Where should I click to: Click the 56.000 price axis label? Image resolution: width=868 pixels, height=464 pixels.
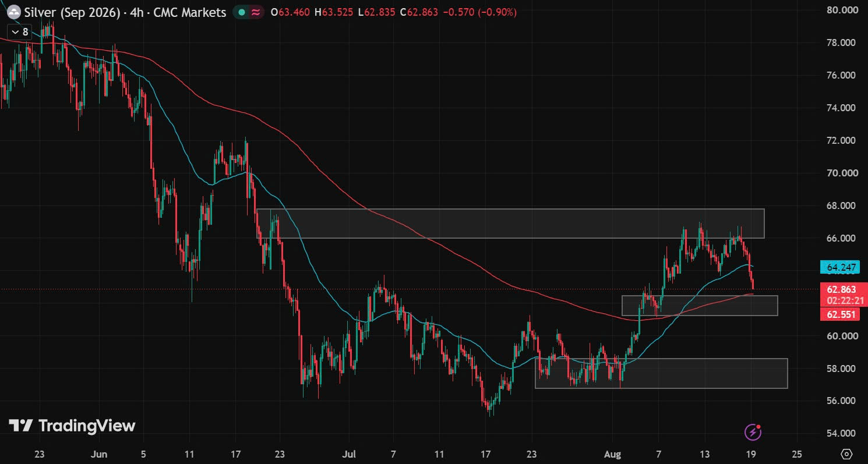[840, 401]
